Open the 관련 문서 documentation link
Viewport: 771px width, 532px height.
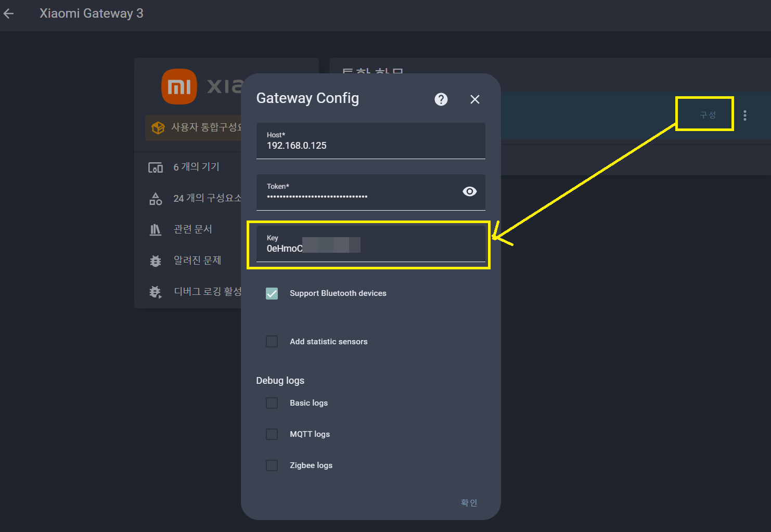(192, 229)
